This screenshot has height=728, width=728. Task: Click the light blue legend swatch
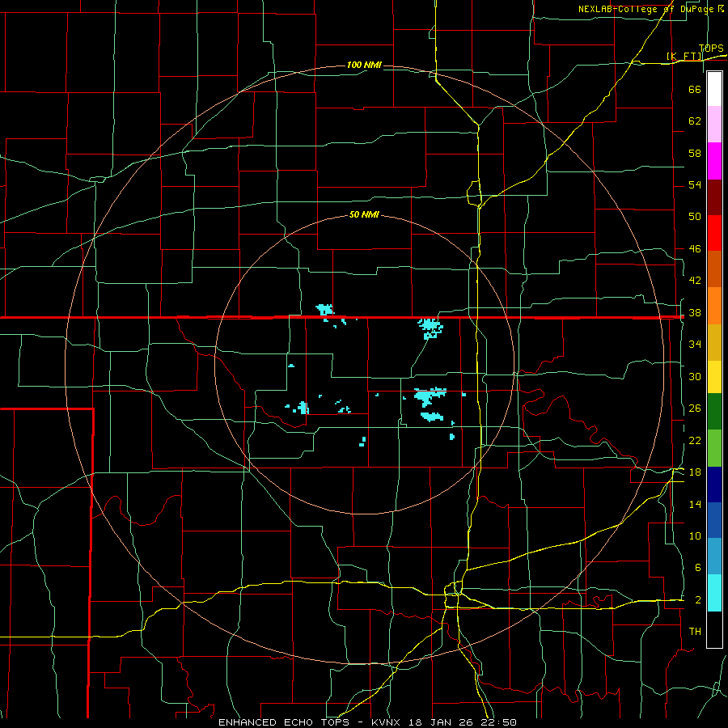click(714, 557)
